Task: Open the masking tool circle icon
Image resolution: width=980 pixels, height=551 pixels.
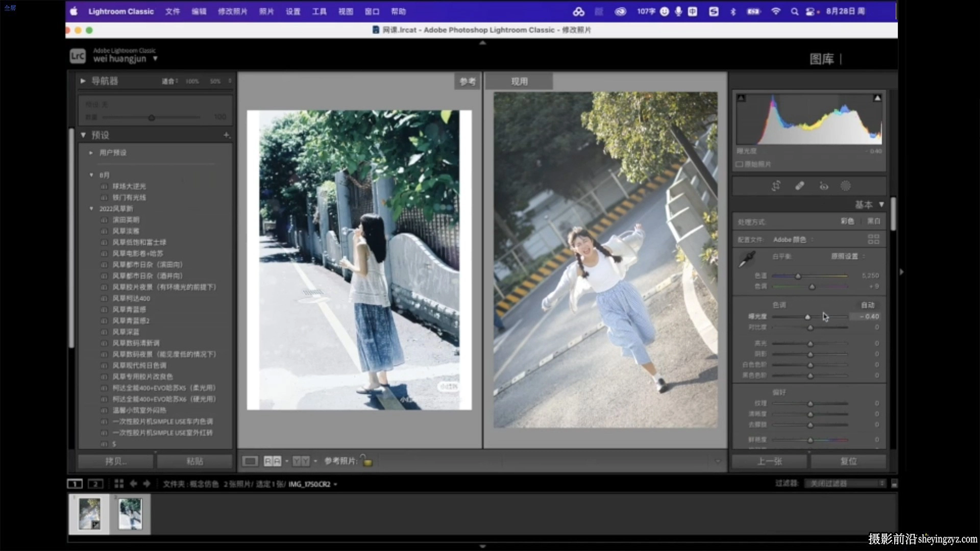Action: pyautogui.click(x=846, y=186)
